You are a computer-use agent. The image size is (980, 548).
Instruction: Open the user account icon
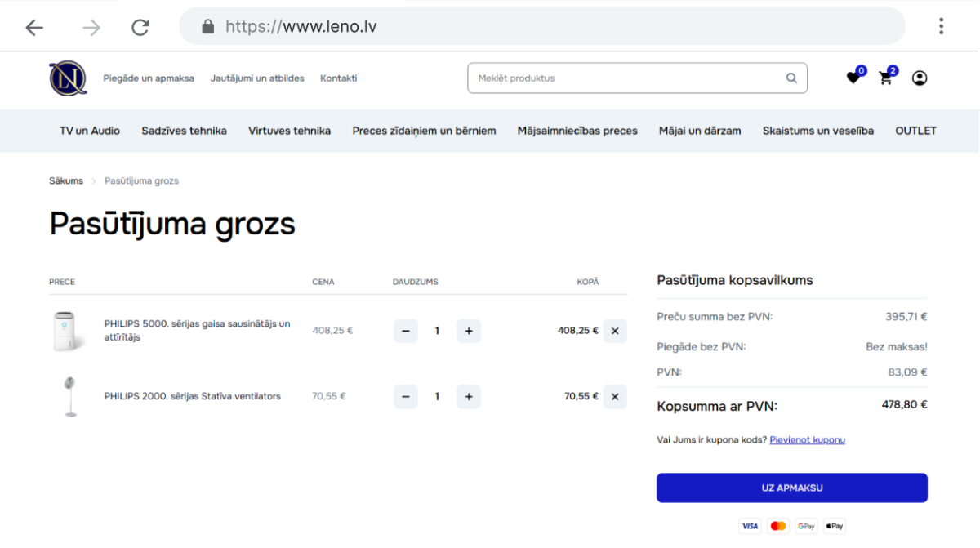(x=920, y=78)
